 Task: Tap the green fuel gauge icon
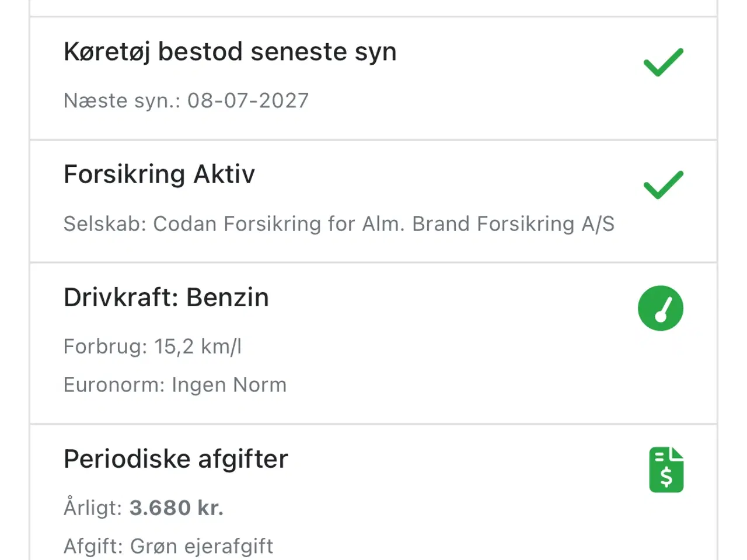pyautogui.click(x=660, y=308)
